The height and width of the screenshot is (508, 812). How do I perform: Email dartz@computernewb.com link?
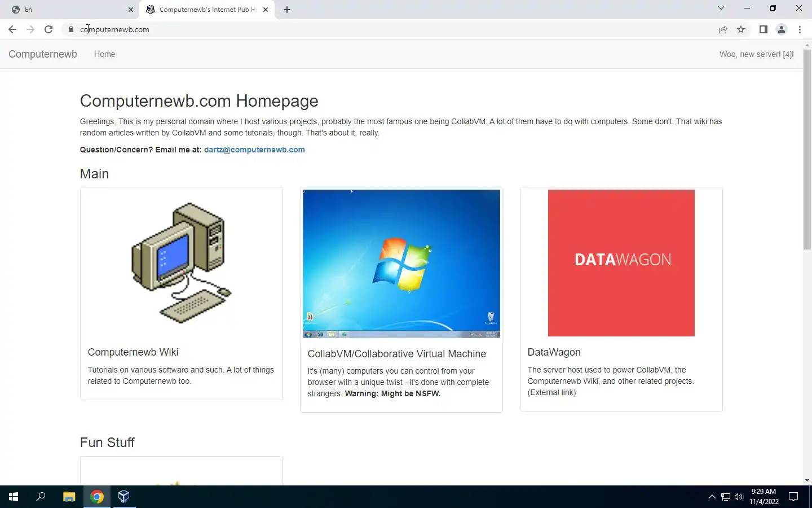(254, 150)
